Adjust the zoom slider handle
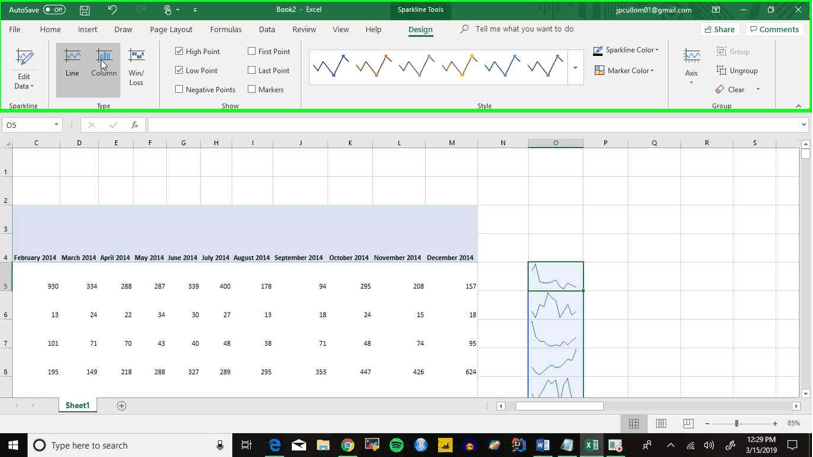The width and height of the screenshot is (813, 457). (x=736, y=424)
